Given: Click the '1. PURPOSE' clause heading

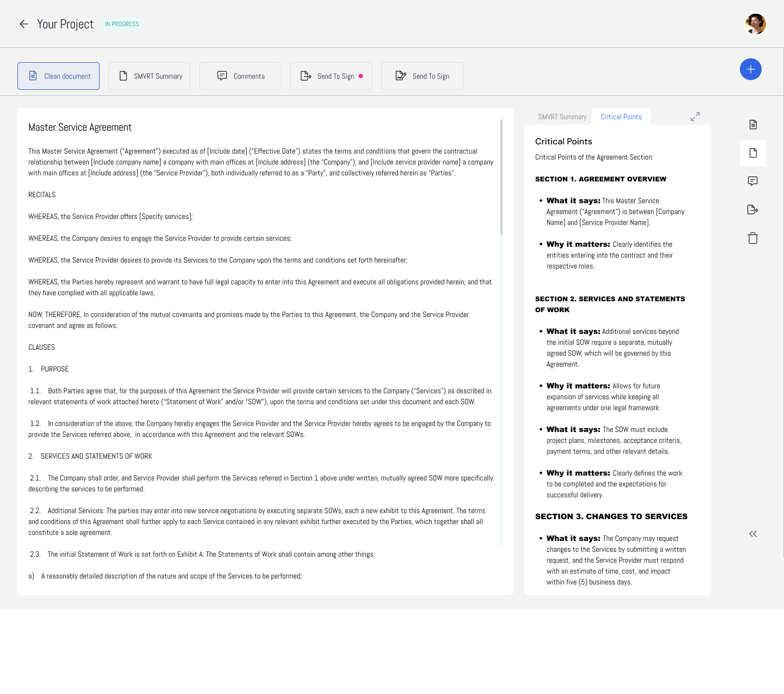Looking at the screenshot, I should (48, 369).
